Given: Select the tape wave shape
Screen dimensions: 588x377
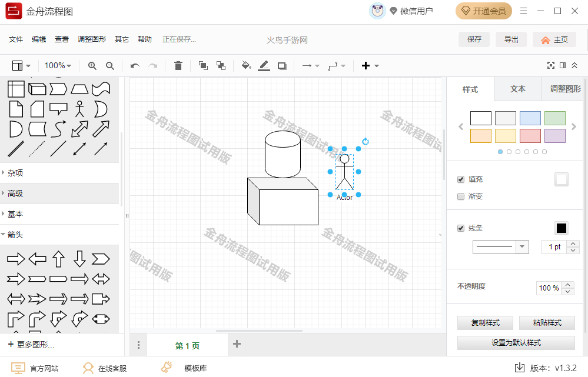Looking at the screenshot, I should (x=101, y=89).
